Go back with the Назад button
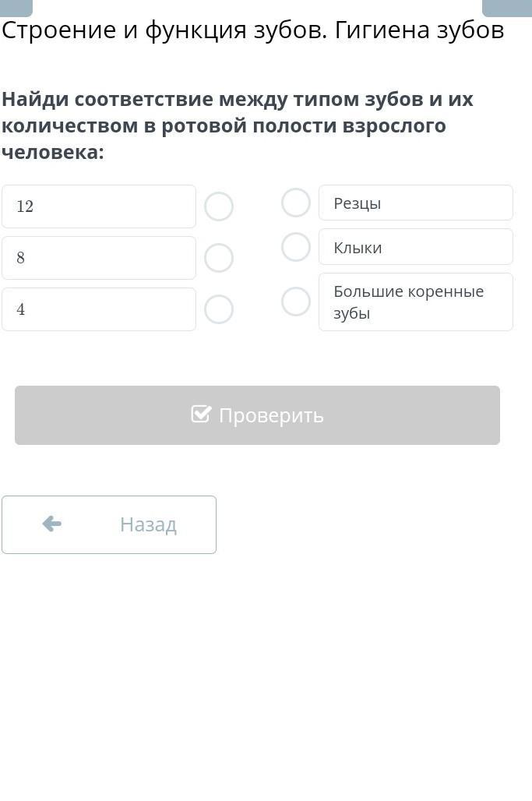The height and width of the screenshot is (801, 532). click(109, 524)
